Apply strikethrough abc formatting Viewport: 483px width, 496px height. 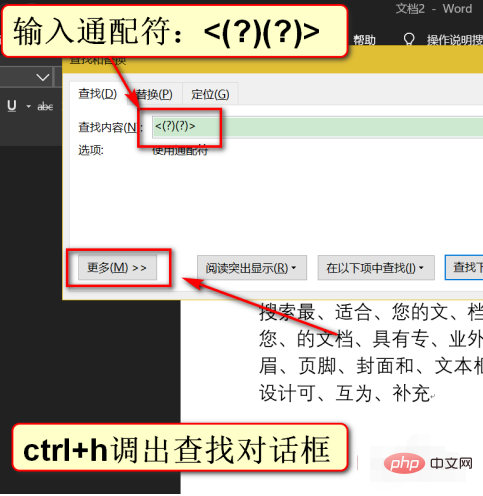[45, 107]
